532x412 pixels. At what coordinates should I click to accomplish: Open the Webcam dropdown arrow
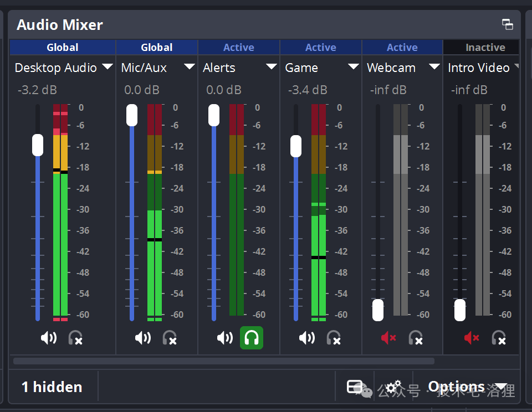434,66
